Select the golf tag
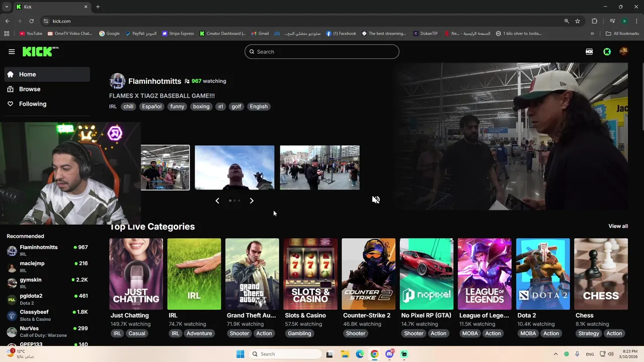 pos(236,107)
